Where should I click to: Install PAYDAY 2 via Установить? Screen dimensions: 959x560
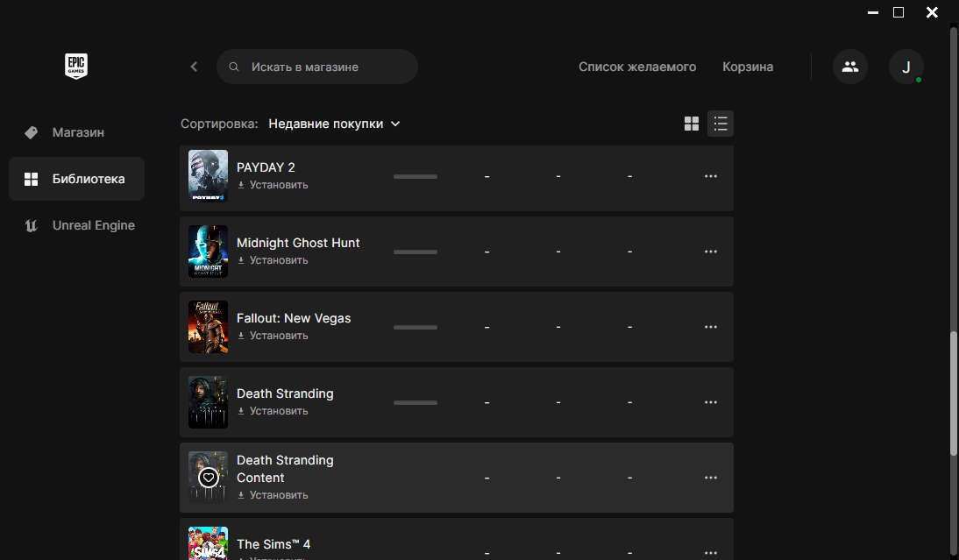[273, 185]
